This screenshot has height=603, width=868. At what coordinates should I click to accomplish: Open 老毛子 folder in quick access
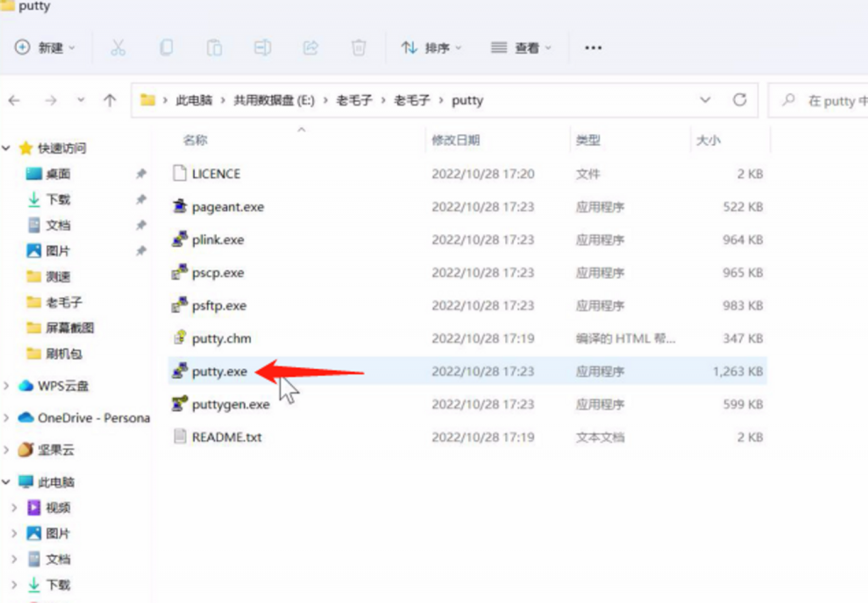(63, 302)
